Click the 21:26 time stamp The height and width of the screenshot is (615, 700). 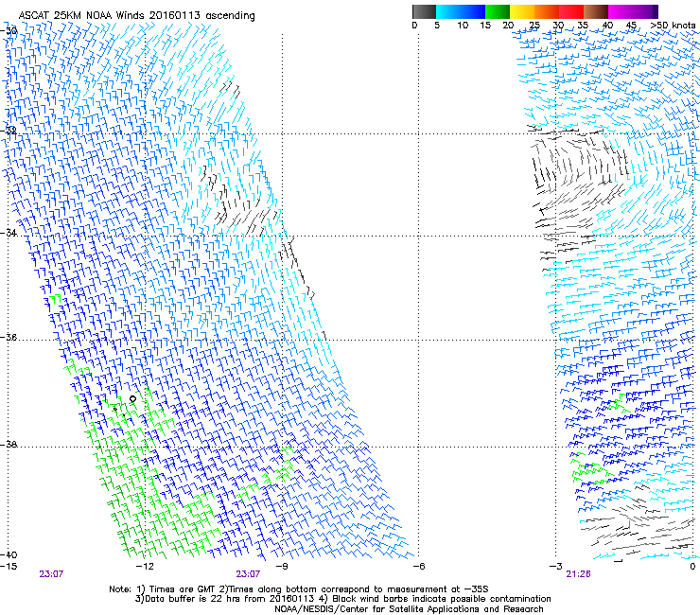coord(578,574)
